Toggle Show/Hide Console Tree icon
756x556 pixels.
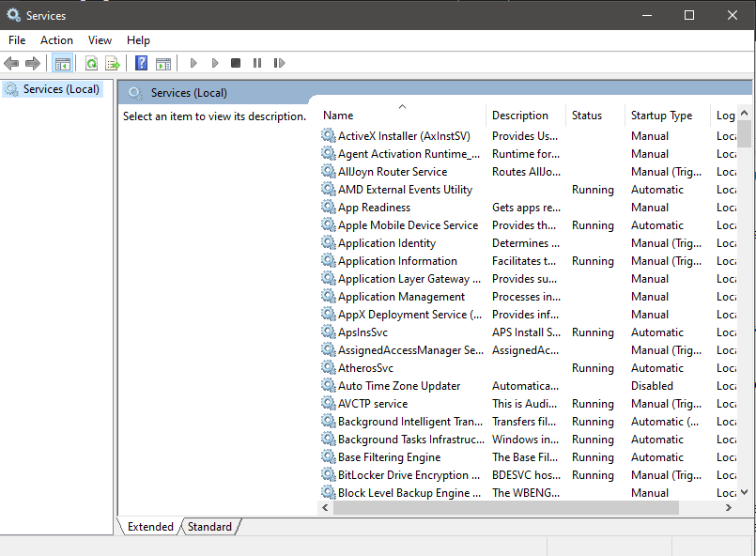(63, 63)
